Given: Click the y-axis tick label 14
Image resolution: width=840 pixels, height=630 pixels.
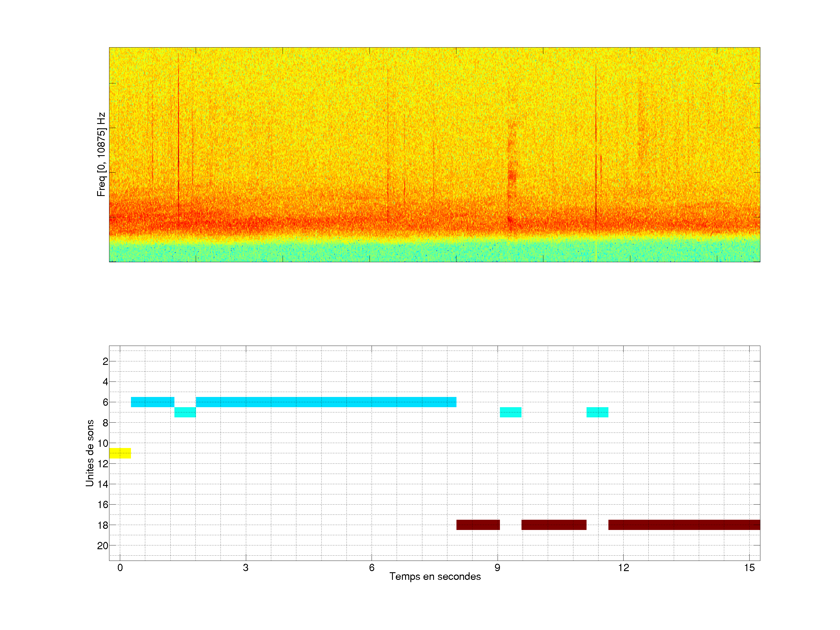Looking at the screenshot, I should coord(103,484).
